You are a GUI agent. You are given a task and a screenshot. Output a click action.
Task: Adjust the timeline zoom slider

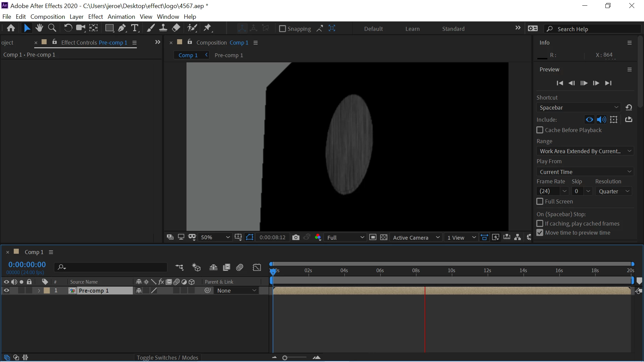point(285,358)
